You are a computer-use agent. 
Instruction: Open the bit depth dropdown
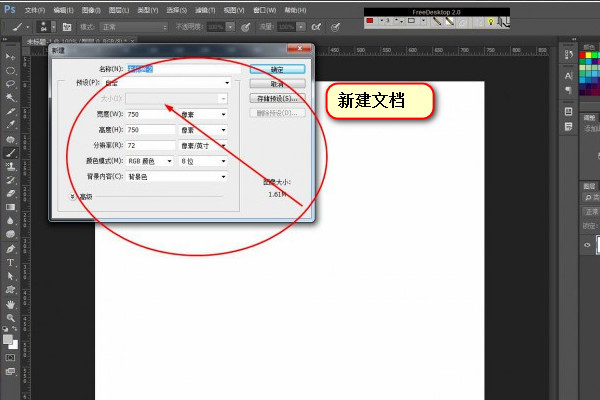click(x=203, y=161)
